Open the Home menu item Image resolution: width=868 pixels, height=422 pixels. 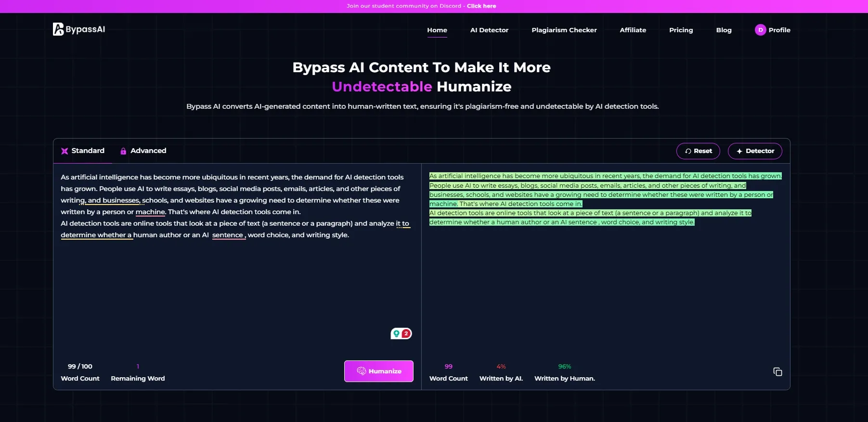coord(437,30)
